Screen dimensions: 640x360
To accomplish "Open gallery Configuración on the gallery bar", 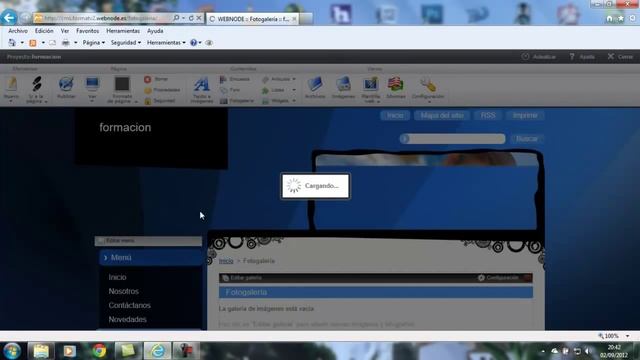I will click(498, 278).
